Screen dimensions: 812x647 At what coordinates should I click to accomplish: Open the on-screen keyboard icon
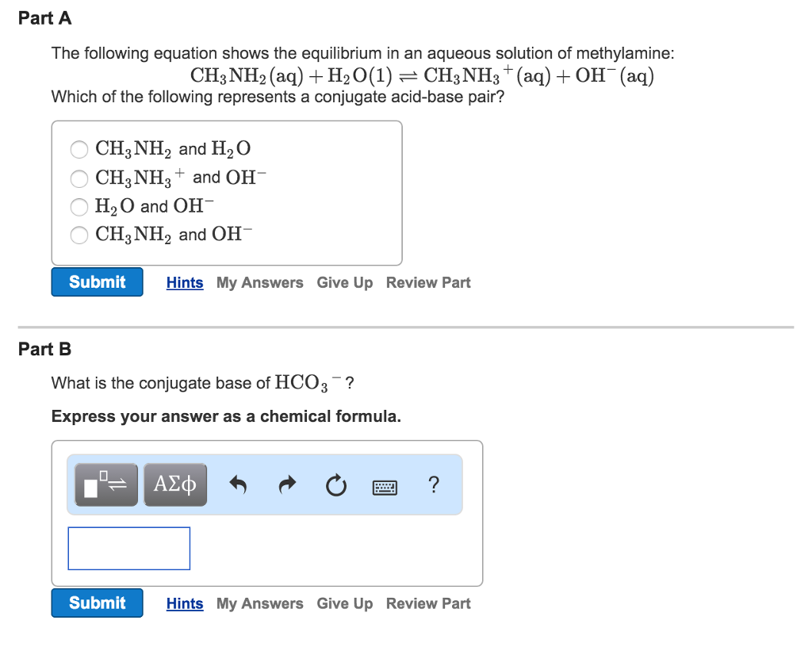(385, 484)
